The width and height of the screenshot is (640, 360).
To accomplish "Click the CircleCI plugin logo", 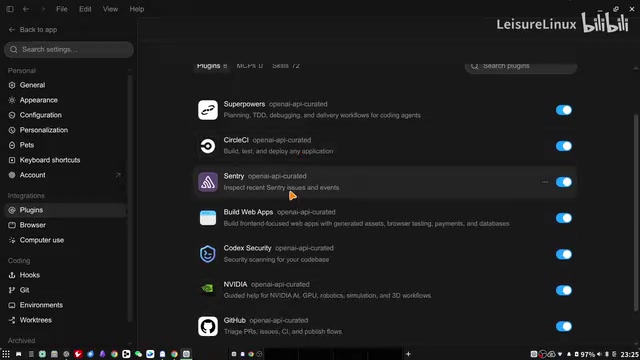I will click(x=208, y=146).
